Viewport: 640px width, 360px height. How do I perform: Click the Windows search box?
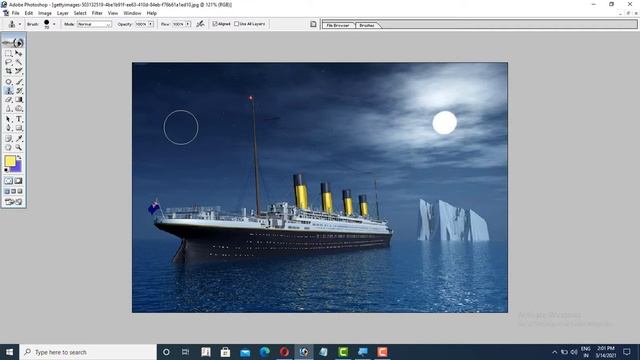tap(88, 352)
